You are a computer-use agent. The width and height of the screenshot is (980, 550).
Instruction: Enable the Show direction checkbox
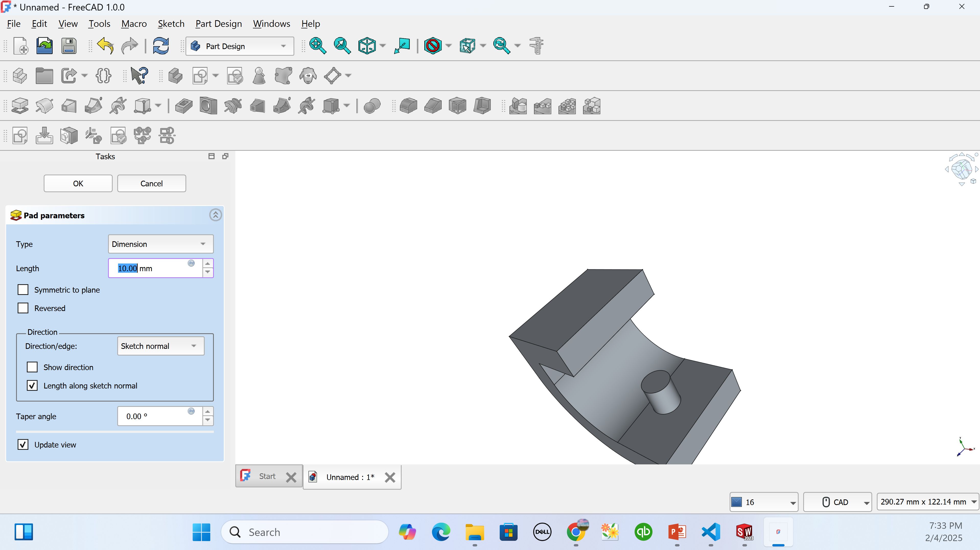point(32,367)
